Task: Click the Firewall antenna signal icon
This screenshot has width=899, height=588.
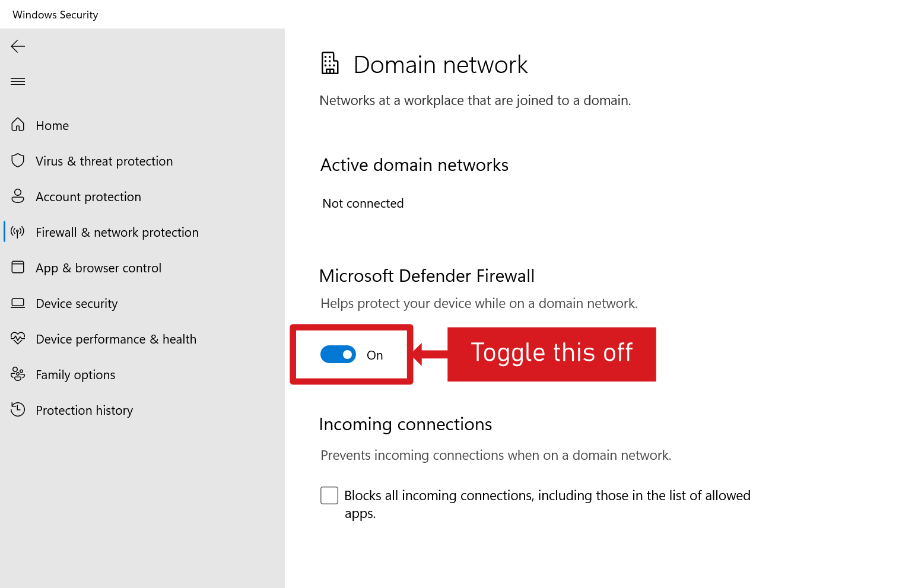Action: [x=18, y=231]
